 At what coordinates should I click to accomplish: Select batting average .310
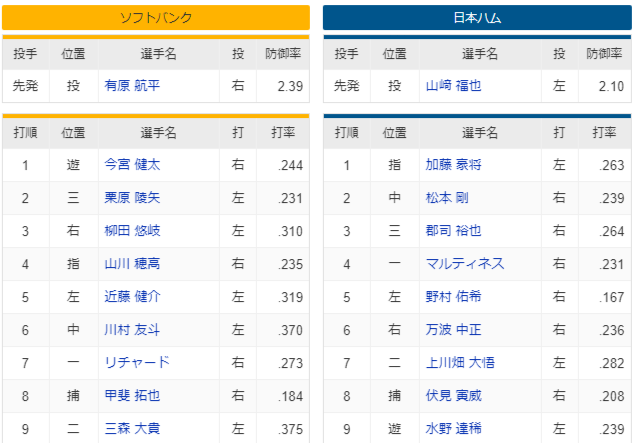coord(290,232)
